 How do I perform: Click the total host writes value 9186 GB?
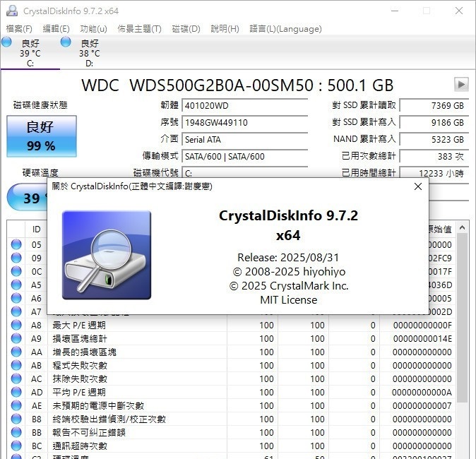[x=434, y=123]
